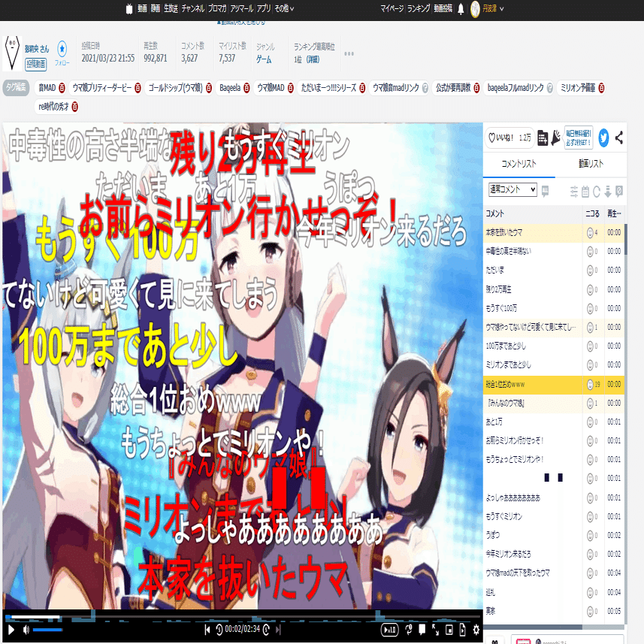The height and width of the screenshot is (644, 644).
Task: Mute the video with the speaker icon
Action: click(x=26, y=630)
